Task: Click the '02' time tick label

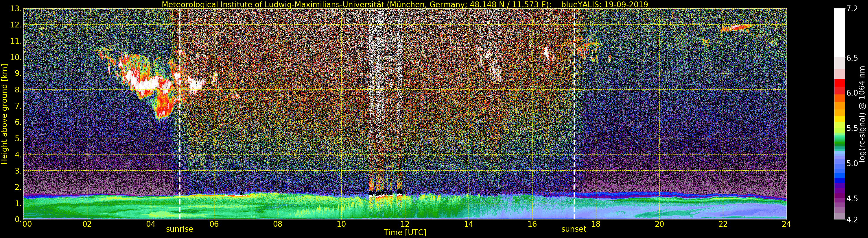Action: (87, 224)
